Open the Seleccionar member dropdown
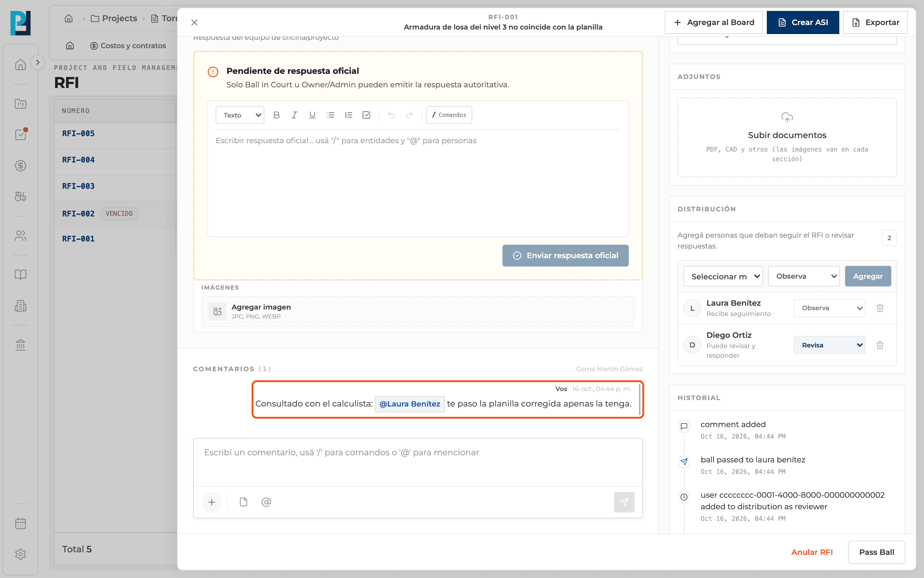Screen dimensions: 924x578 tap(723, 276)
